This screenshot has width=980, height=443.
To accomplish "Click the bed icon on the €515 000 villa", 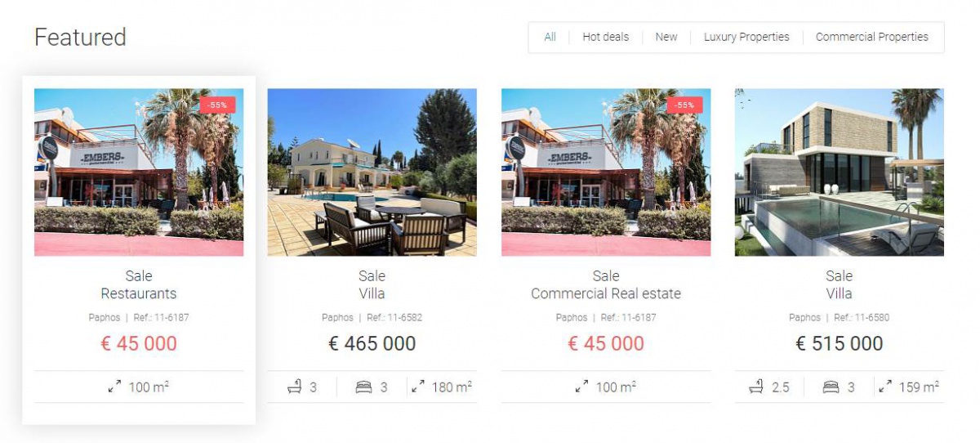I will 831,387.
